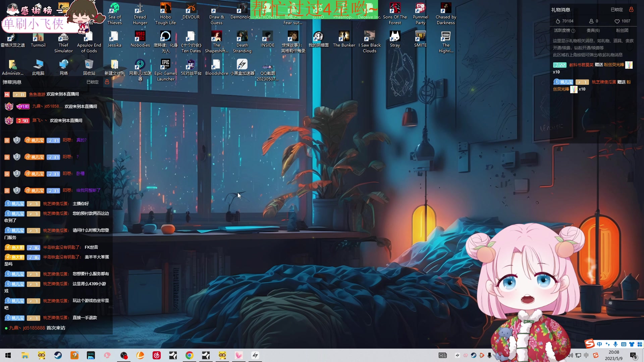Launch I Saw Black Clouds shortcut
The image size is (644, 362).
(369, 42)
